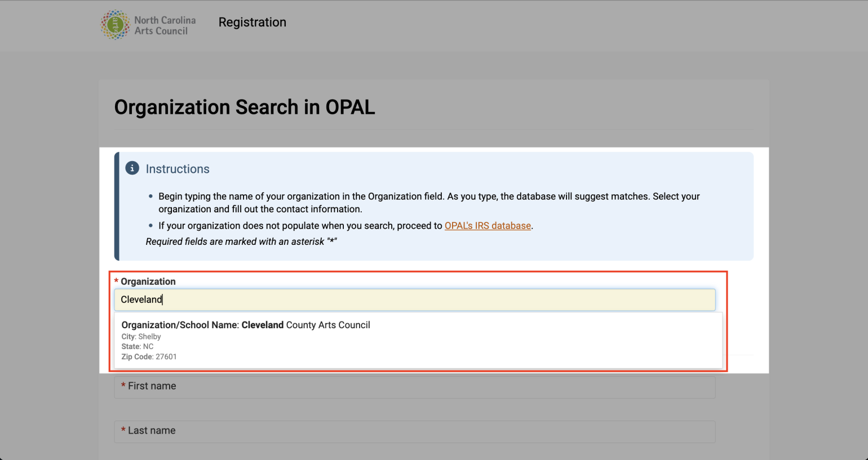The height and width of the screenshot is (460, 868).
Task: Click the blue info icon beside Instructions
Action: point(131,167)
